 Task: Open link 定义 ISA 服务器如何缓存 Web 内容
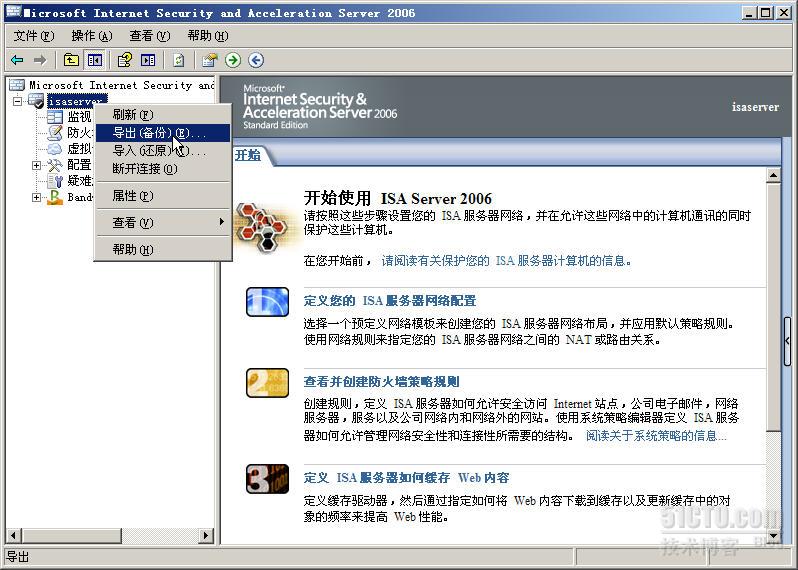(407, 478)
